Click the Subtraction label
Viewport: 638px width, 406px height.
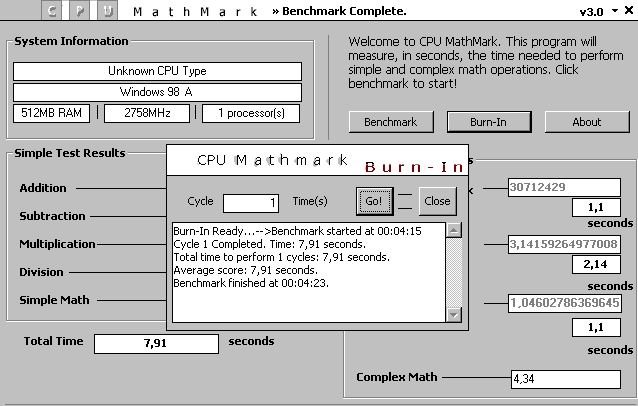tap(52, 216)
